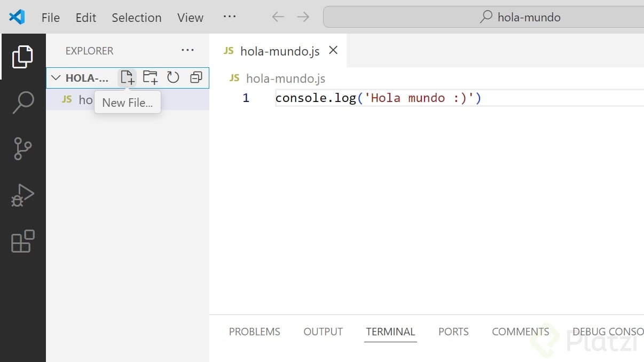Viewport: 644px width, 362px height.
Task: Go forward with the right arrow
Action: pos(303,17)
